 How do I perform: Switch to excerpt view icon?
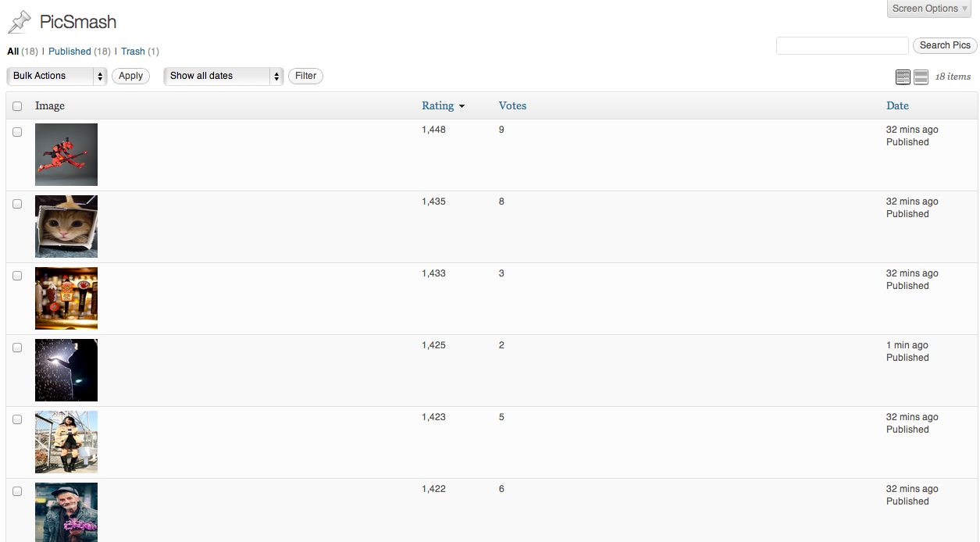point(921,77)
